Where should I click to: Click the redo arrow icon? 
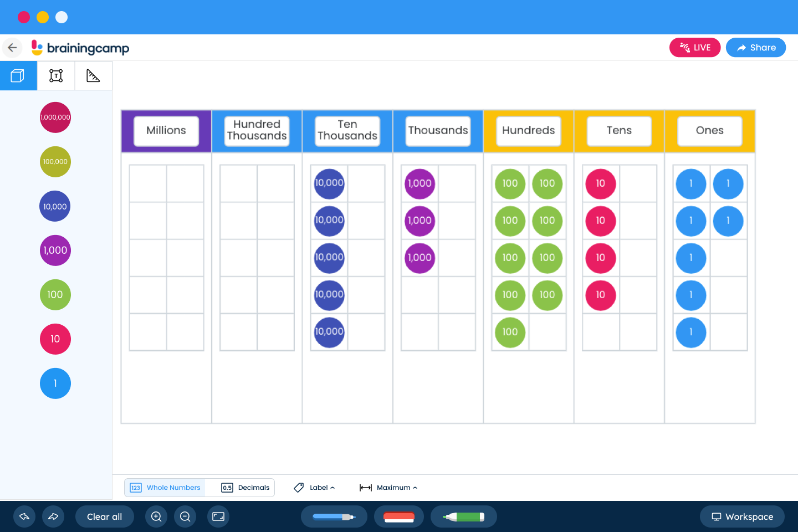pos(53,516)
